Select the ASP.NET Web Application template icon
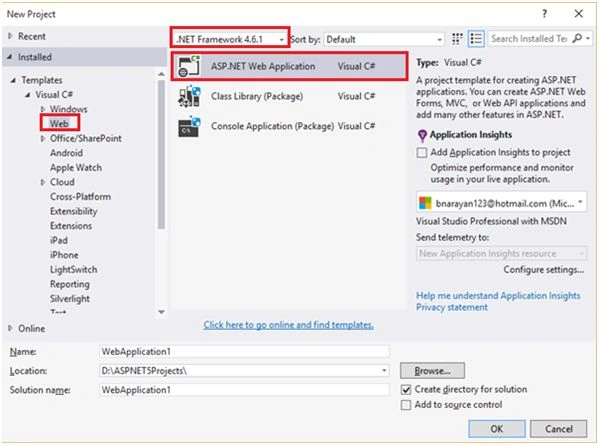Viewport: 599px width, 446px height. tap(189, 66)
